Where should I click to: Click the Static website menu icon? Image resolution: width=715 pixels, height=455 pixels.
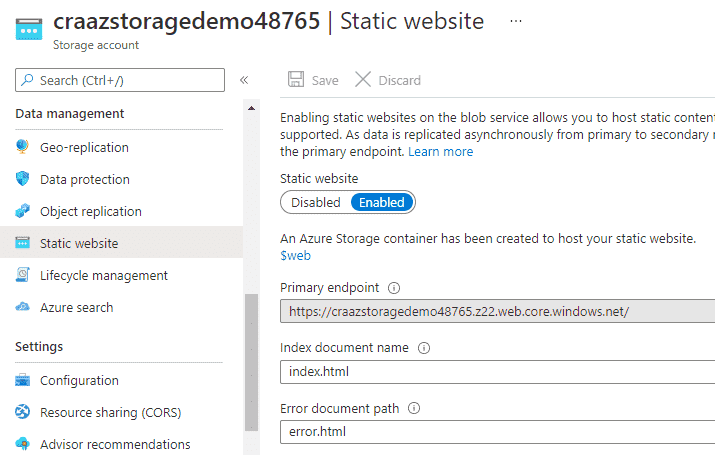22,243
